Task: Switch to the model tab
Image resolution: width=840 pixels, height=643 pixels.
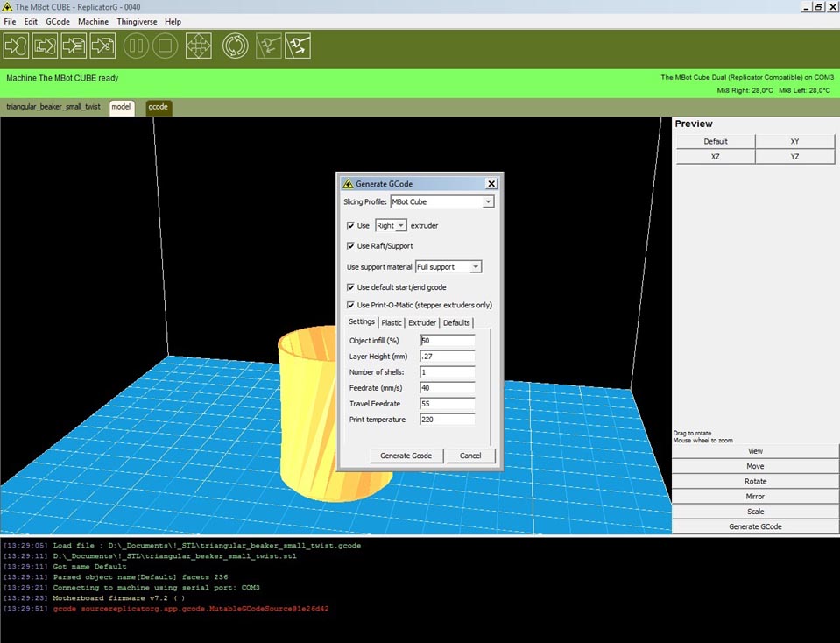Action: coord(121,107)
